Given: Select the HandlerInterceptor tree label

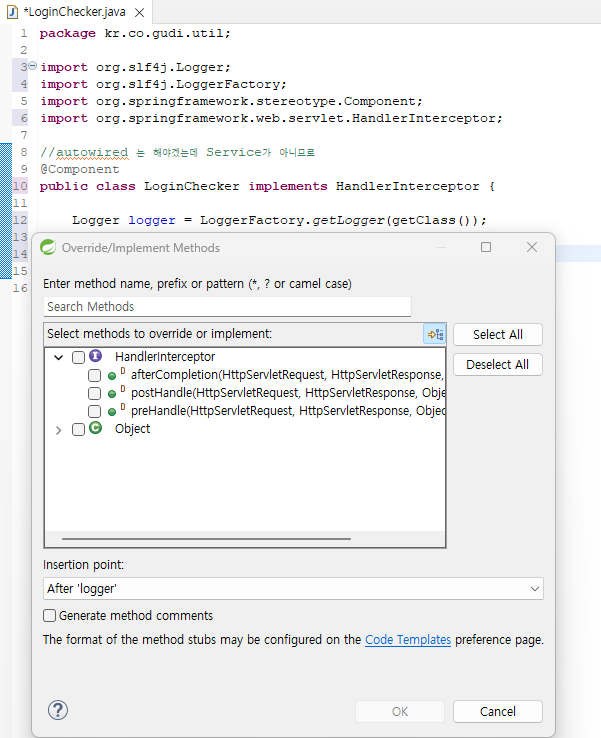Looking at the screenshot, I should tap(165, 357).
